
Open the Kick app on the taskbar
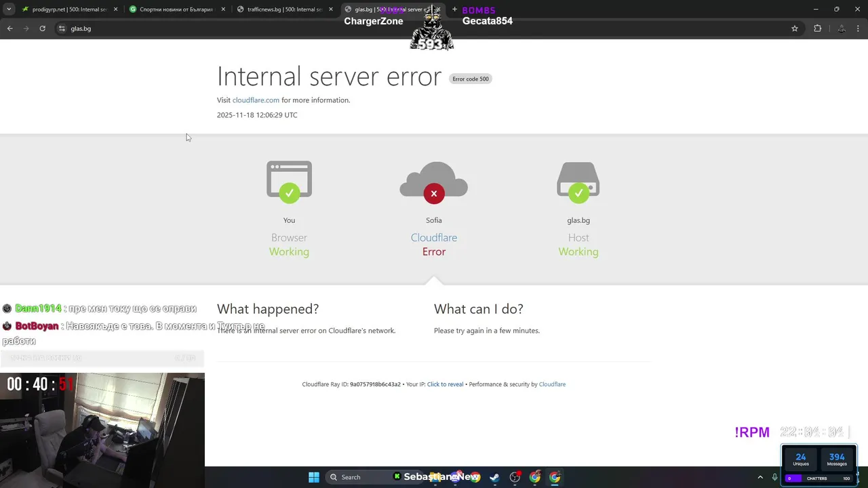click(x=397, y=477)
